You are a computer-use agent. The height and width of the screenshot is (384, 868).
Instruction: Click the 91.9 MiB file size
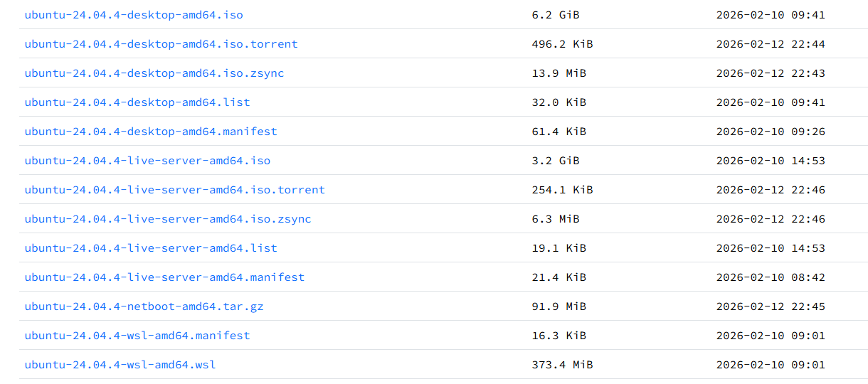coord(559,306)
